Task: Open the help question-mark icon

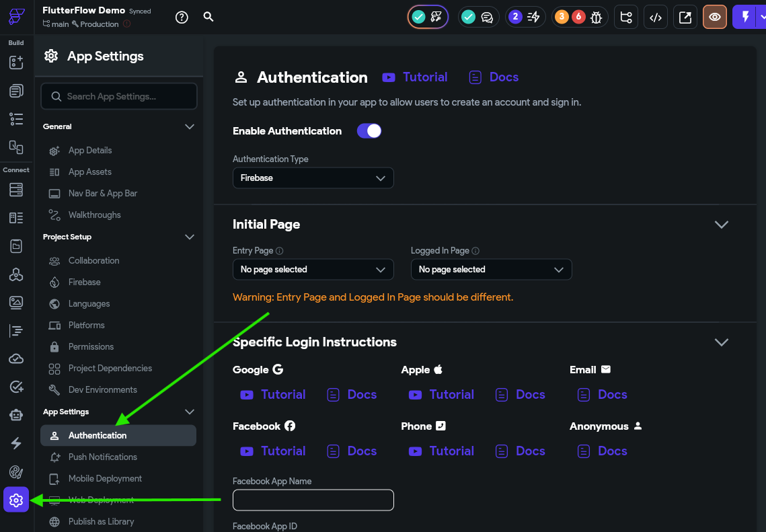Action: [182, 17]
